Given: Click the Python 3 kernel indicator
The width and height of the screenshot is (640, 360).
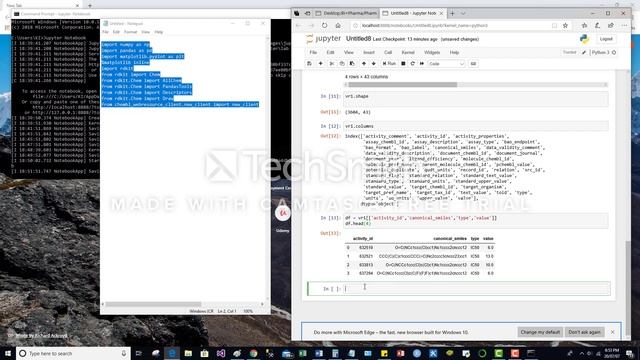Looking at the screenshot, I should (603, 52).
